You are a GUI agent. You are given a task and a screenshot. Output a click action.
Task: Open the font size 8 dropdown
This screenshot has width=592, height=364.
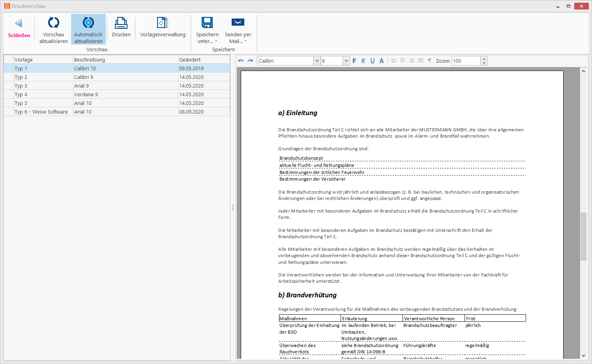[346, 61]
